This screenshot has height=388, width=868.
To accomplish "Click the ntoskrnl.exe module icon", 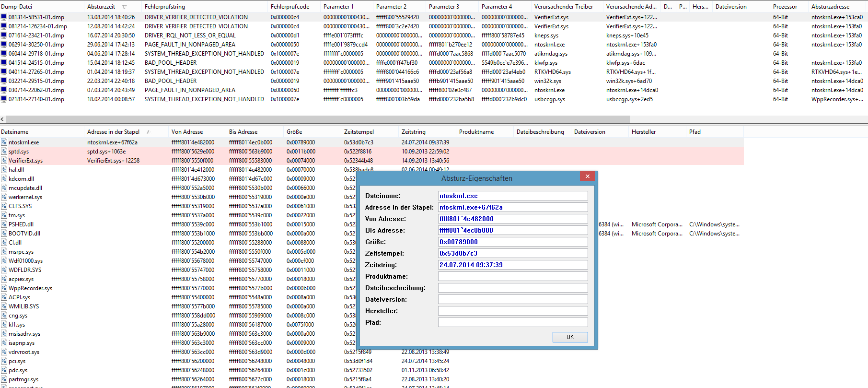I will click(4, 142).
